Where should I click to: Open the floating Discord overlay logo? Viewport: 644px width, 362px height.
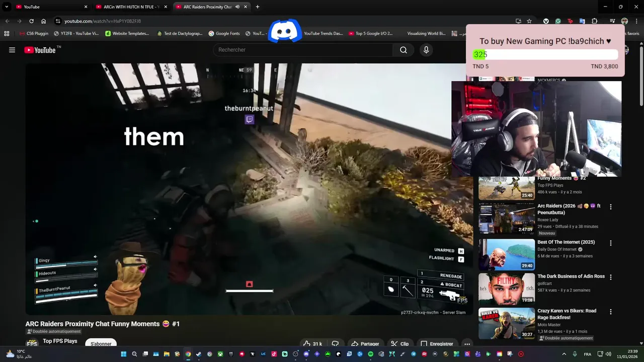285,31
